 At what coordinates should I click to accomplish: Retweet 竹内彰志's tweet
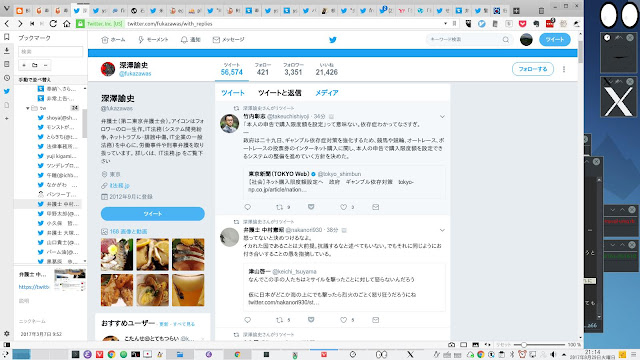pyautogui.click(x=280, y=207)
